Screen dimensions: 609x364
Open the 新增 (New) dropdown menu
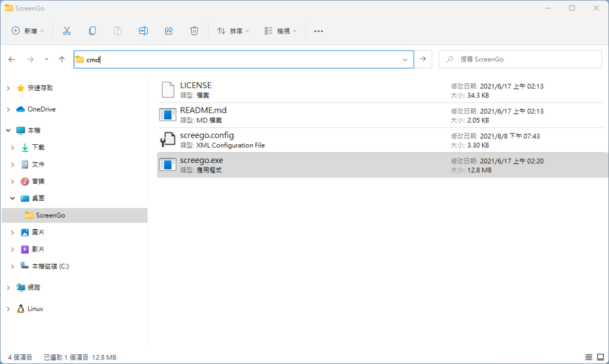(x=28, y=31)
